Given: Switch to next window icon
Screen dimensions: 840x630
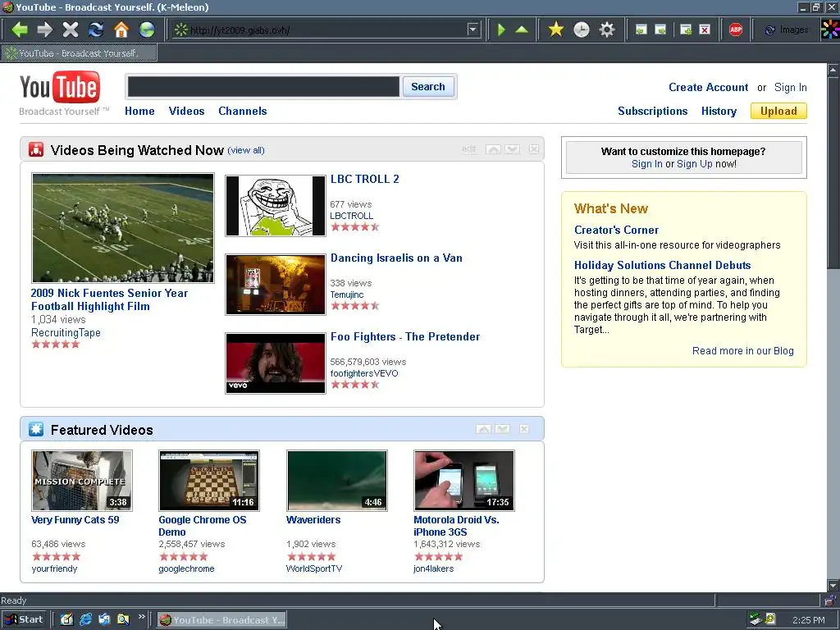Looking at the screenshot, I should (661, 30).
